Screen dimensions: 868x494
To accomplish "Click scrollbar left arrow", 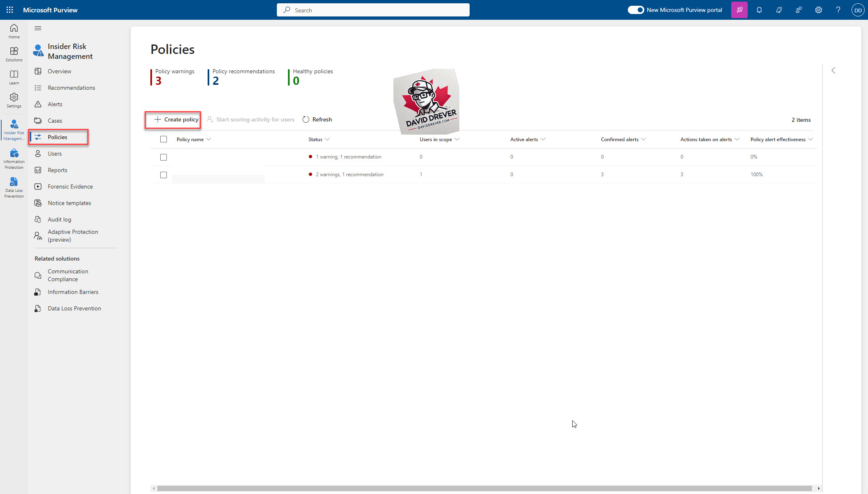I will [x=154, y=488].
